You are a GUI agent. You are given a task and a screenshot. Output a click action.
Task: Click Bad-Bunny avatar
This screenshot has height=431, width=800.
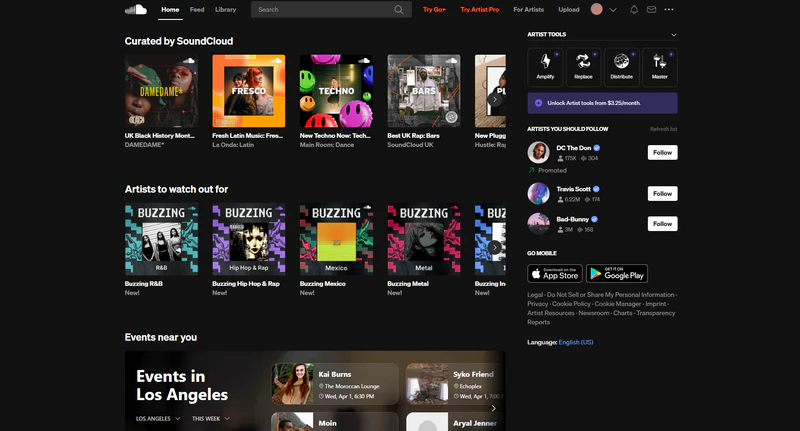pyautogui.click(x=538, y=223)
